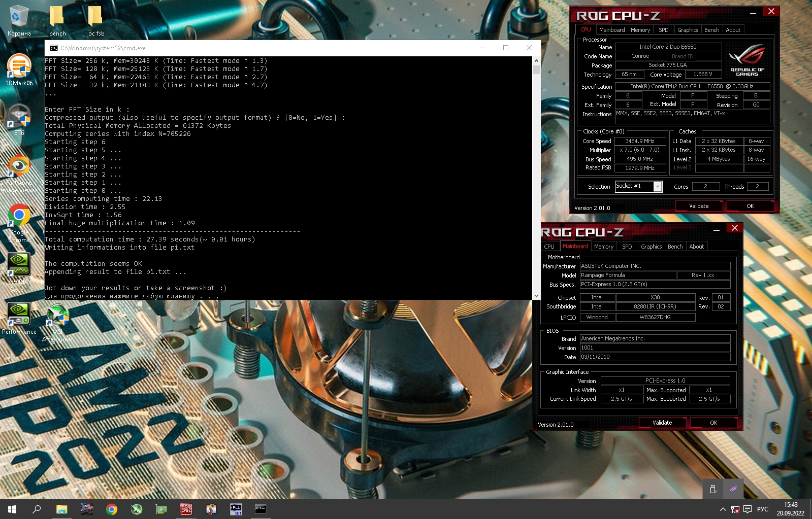
Task: Click the game artwork taskbar icon
Action: [x=86, y=509]
